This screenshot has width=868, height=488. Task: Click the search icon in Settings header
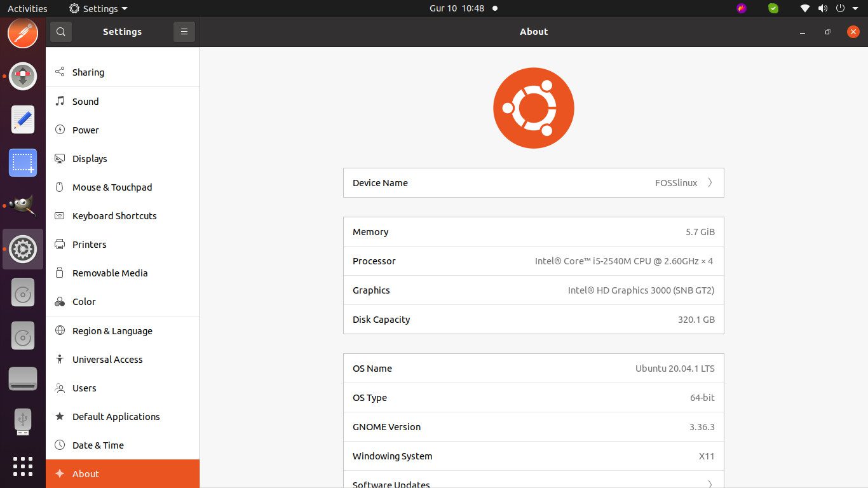click(x=60, y=32)
